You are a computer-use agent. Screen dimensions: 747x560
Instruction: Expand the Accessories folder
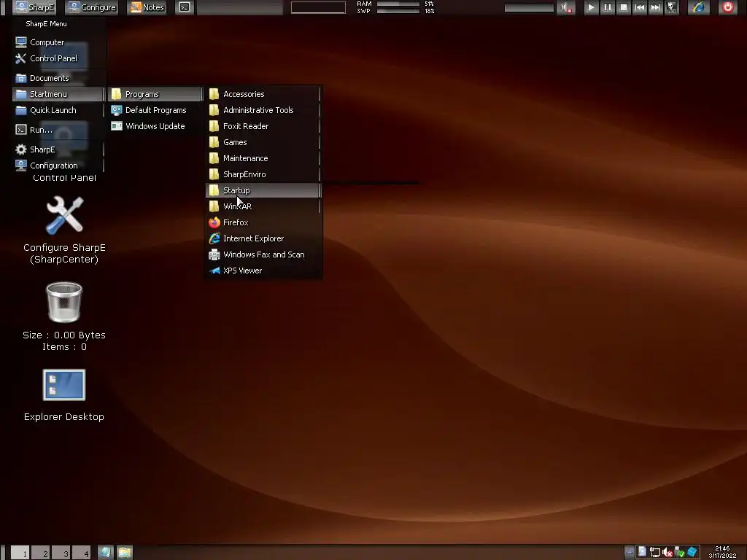pos(264,94)
